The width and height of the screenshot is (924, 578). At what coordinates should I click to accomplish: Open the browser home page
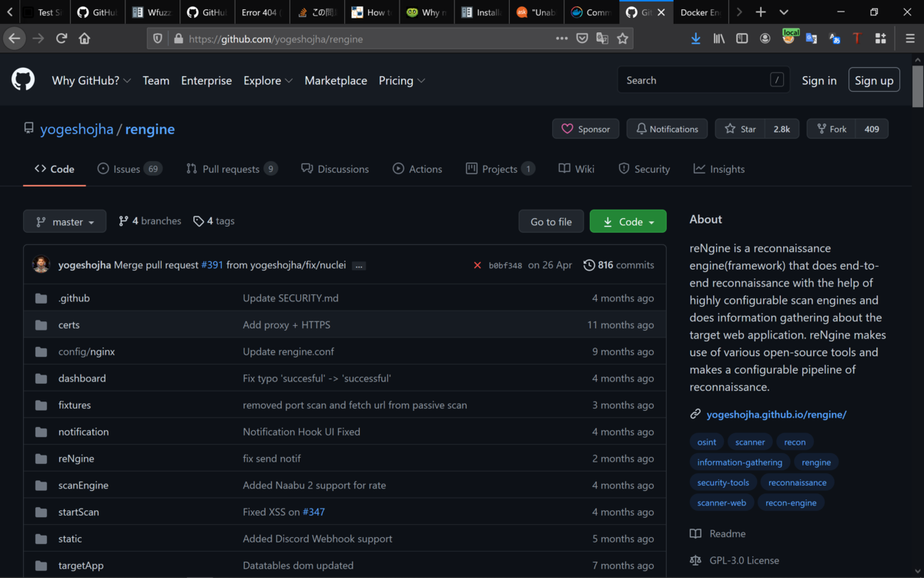85,39
